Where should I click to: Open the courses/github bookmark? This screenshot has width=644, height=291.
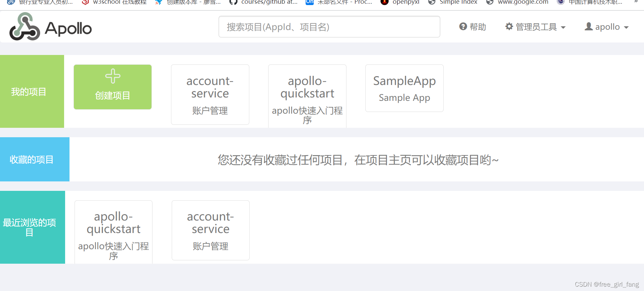(263, 2)
